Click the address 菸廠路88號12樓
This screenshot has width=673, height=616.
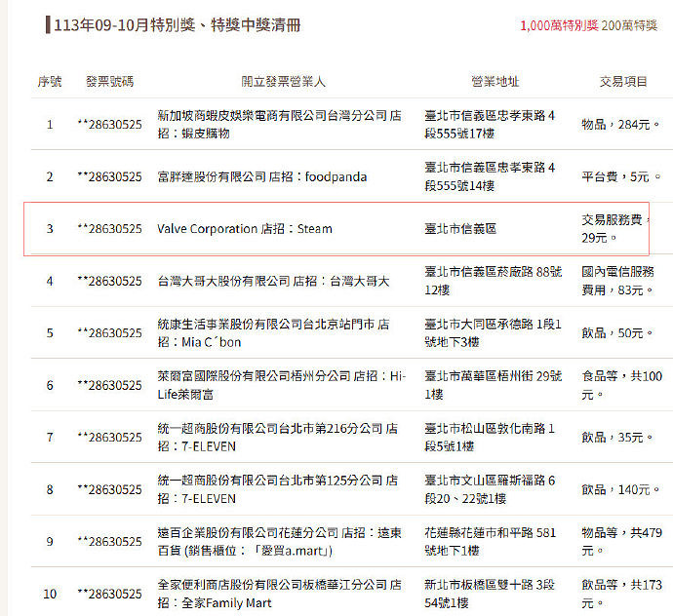(494, 281)
